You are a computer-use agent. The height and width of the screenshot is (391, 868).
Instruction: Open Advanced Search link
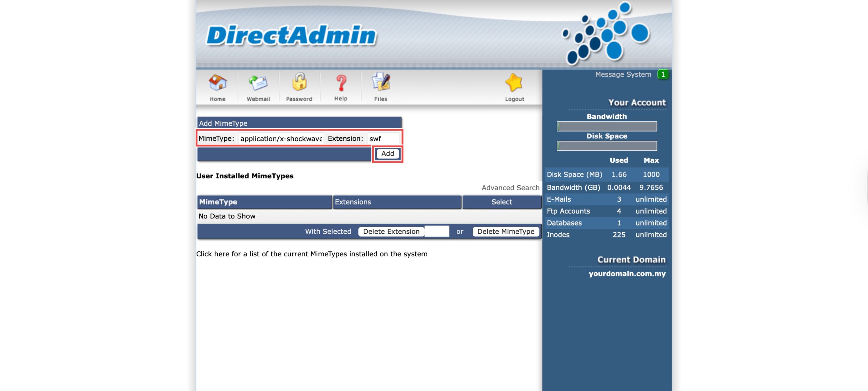click(x=510, y=188)
